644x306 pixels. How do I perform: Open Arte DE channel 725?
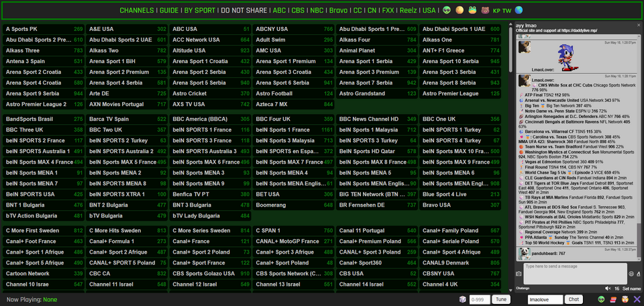click(127, 93)
